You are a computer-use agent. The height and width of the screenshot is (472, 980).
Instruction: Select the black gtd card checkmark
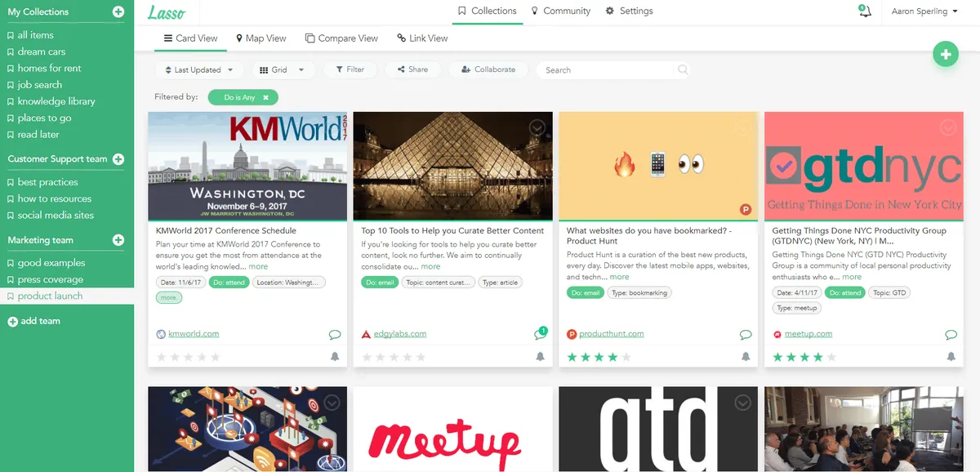coord(742,403)
